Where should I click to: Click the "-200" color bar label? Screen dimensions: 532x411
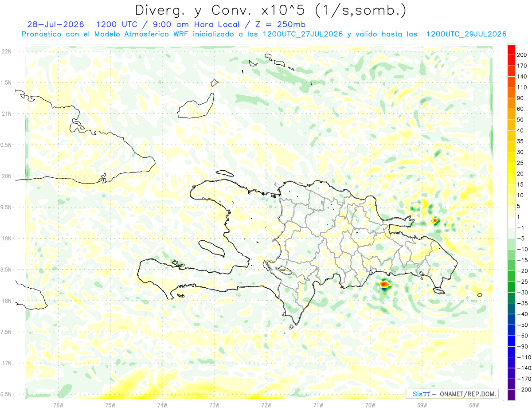click(523, 390)
